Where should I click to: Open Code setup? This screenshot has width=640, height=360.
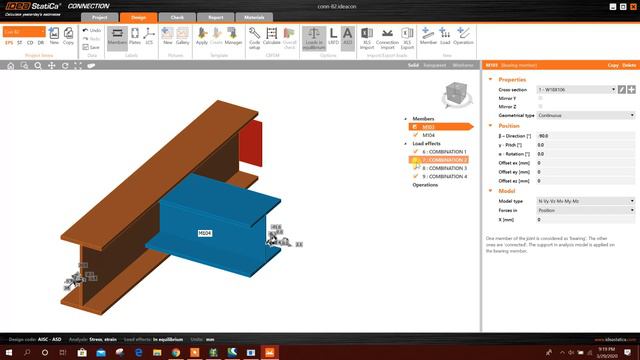(x=254, y=38)
